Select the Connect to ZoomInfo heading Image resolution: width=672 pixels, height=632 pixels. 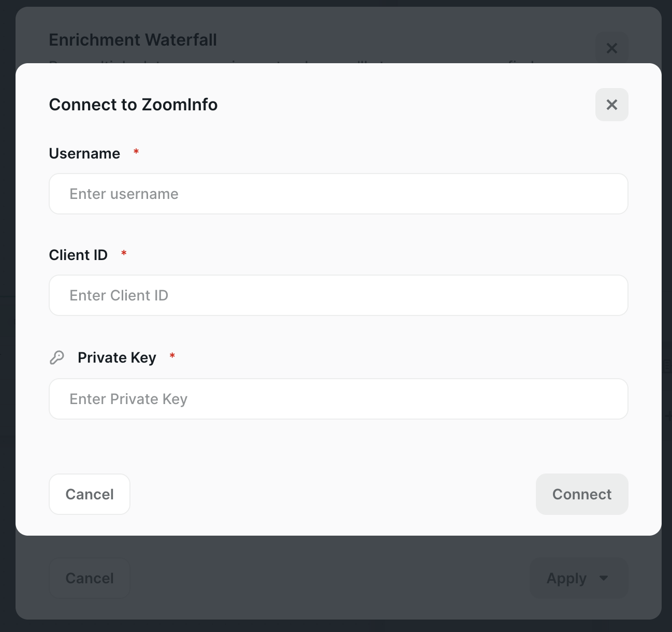click(x=133, y=105)
